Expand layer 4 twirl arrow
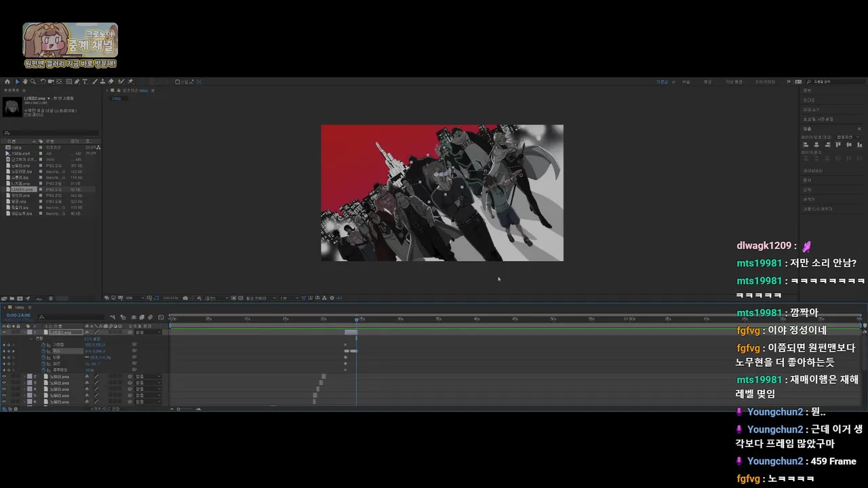 point(24,389)
